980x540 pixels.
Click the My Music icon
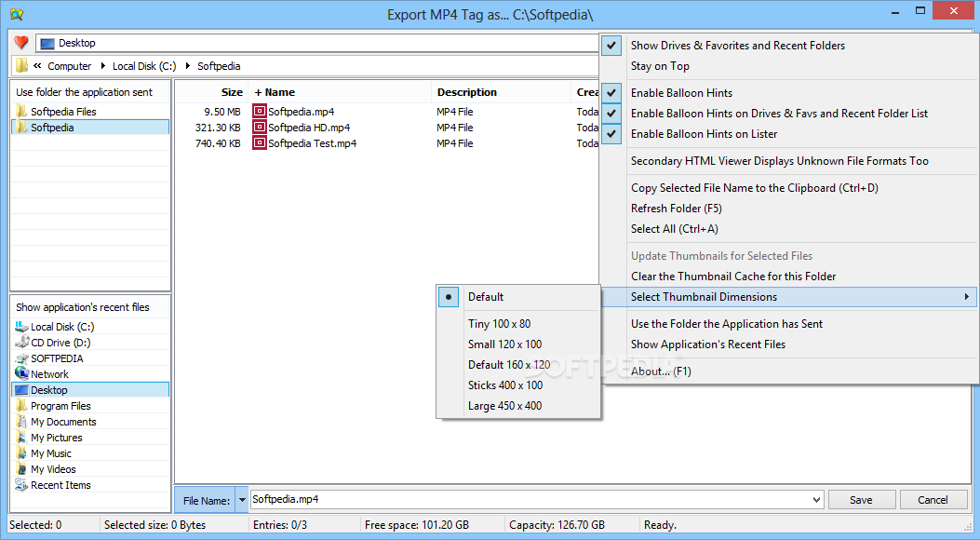(22, 453)
